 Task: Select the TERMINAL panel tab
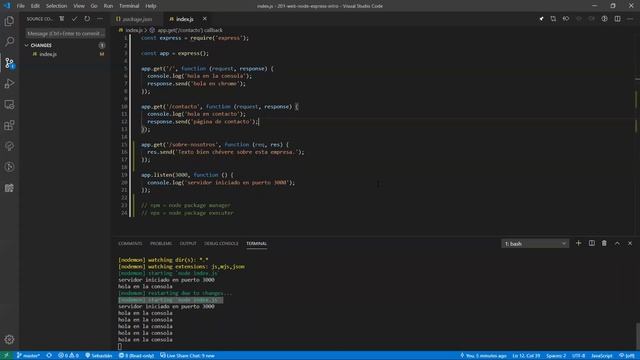(x=256, y=244)
